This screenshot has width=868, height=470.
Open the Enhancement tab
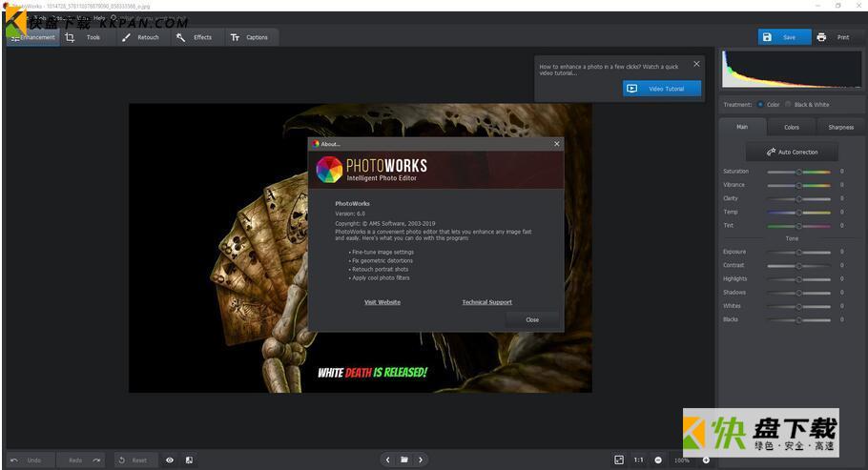[x=32, y=37]
